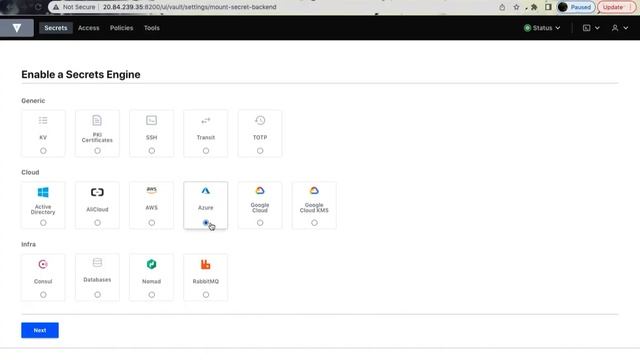The image size is (640, 360).
Task: Select the SSH radio button
Action: click(151, 151)
